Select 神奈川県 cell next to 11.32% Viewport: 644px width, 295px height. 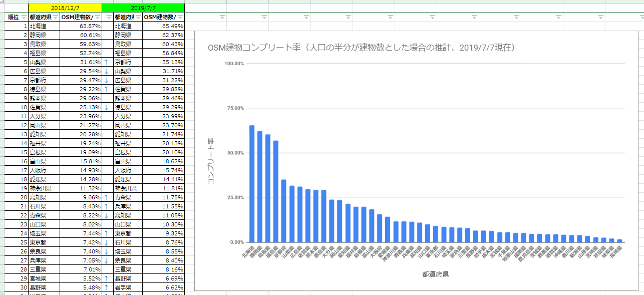click(44, 188)
